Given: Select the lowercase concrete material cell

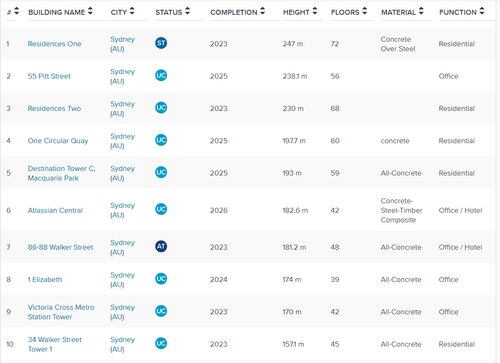Looking at the screenshot, I should click(x=395, y=141).
